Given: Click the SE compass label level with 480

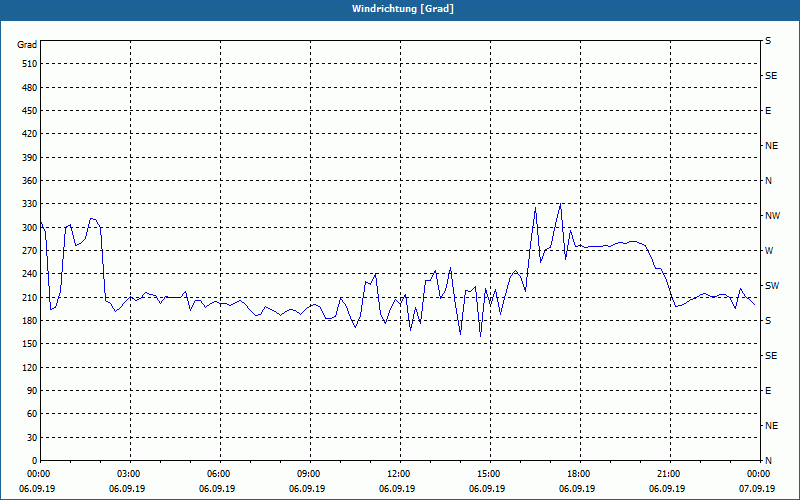Looking at the screenshot, I should click(x=771, y=76).
